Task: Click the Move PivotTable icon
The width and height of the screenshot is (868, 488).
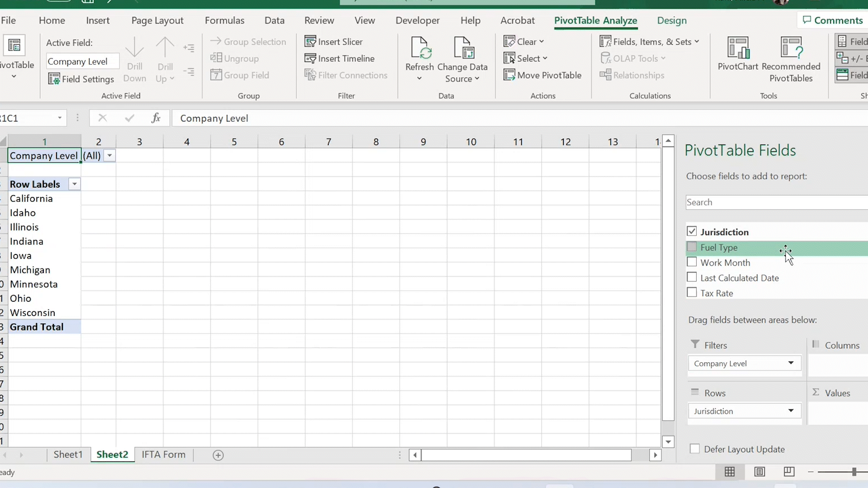Action: (x=509, y=75)
